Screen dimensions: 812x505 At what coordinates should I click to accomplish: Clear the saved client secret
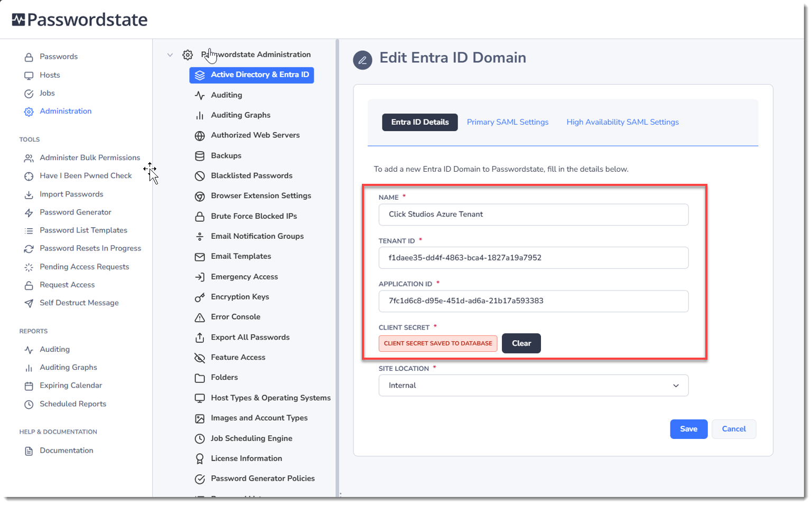point(521,343)
